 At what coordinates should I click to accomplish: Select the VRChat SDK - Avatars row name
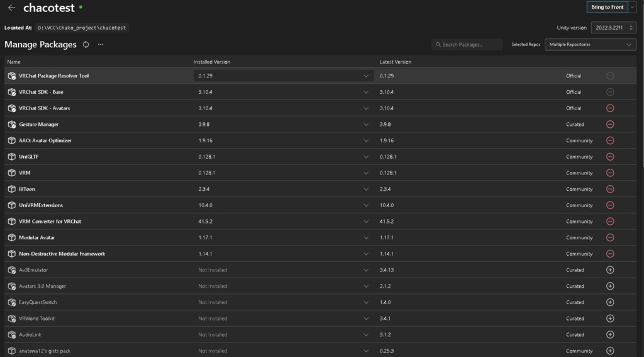click(45, 108)
